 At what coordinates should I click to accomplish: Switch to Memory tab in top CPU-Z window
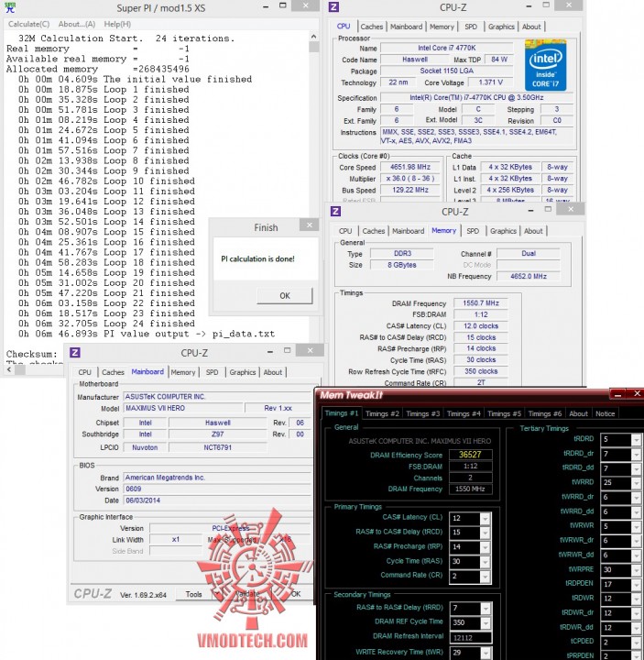click(442, 27)
